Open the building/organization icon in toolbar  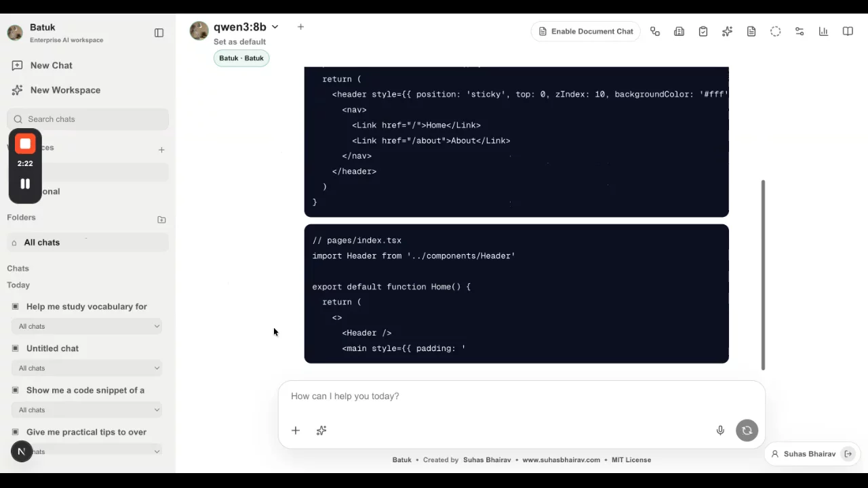point(679,31)
